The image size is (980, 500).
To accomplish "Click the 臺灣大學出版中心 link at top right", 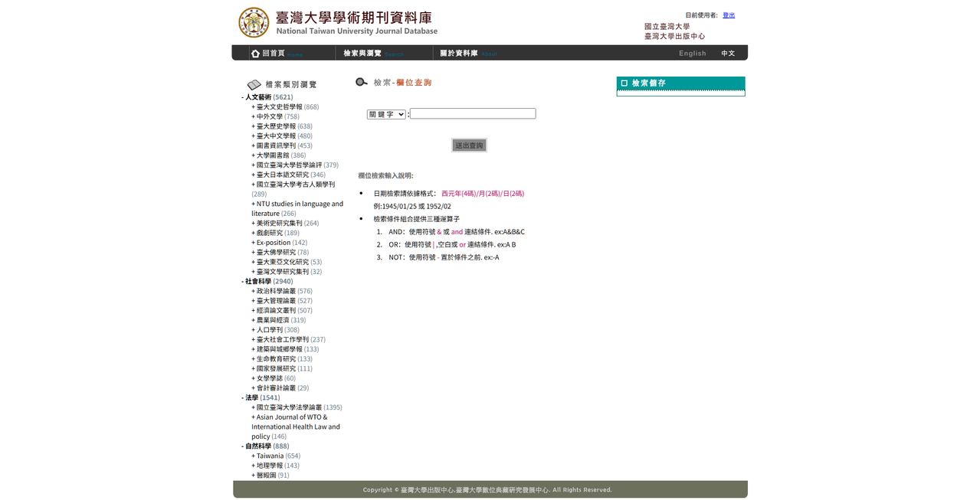I will [674, 36].
